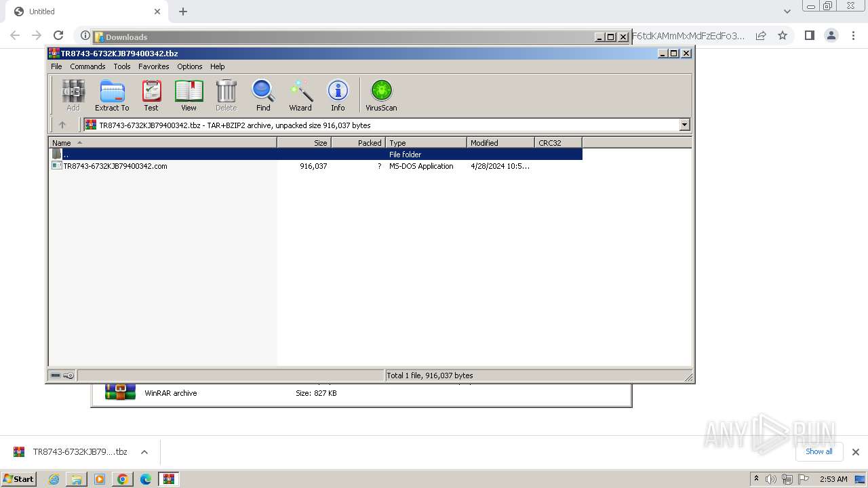Viewport: 868px width, 488px height.
Task: Click the status bar drive/key icon
Action: tap(62, 375)
